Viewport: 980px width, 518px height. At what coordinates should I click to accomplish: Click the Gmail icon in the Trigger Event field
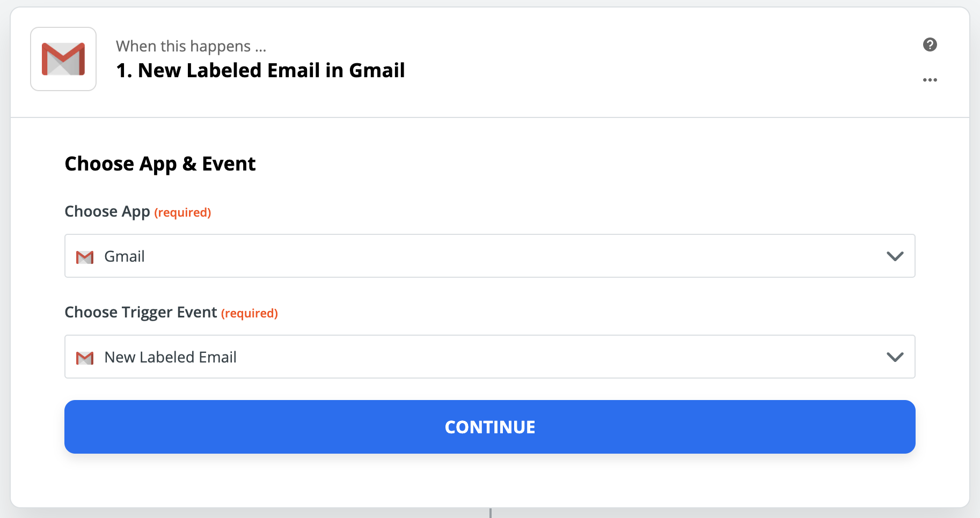coord(84,358)
